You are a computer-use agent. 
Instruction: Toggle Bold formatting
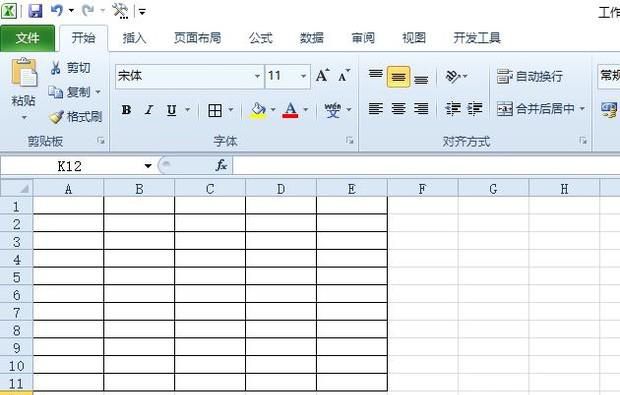[127, 110]
